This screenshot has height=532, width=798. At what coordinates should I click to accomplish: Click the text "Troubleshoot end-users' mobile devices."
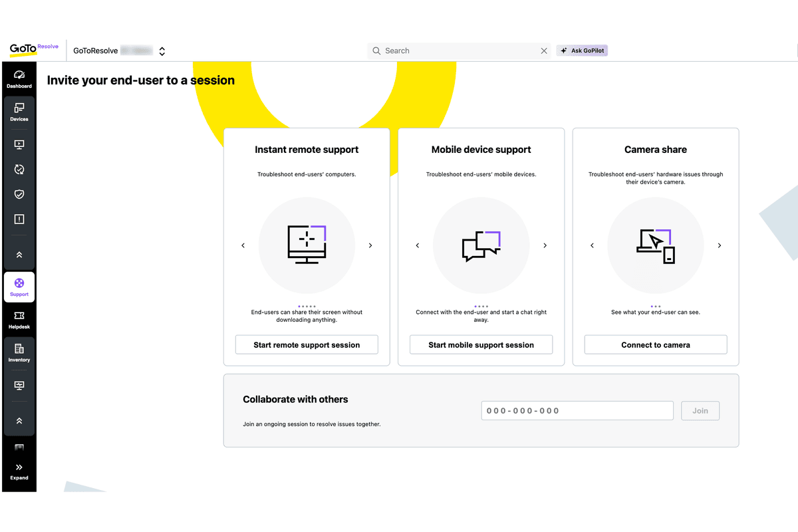click(481, 174)
